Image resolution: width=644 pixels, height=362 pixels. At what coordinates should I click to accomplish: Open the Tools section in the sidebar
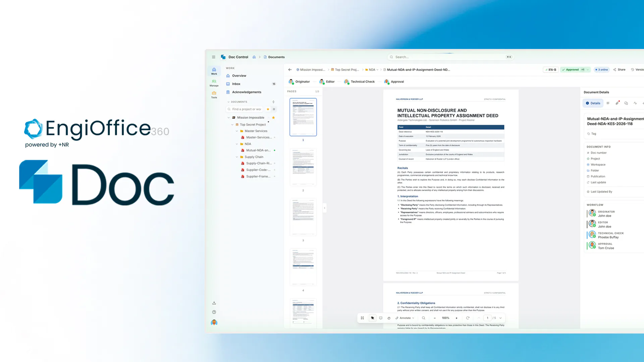tap(214, 95)
